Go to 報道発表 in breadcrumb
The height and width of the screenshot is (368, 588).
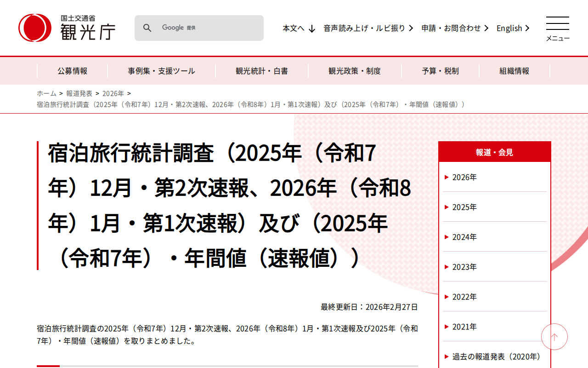(x=79, y=93)
